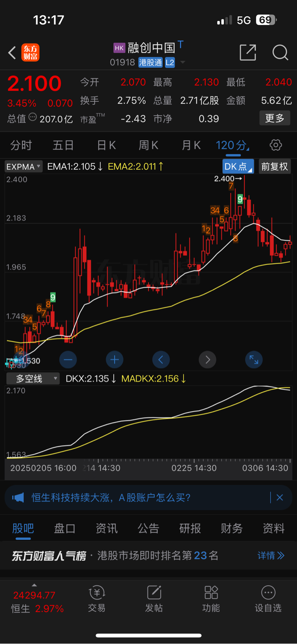Open EXPMA indicator dropdown
This screenshot has width=297, height=644.
click(x=23, y=167)
